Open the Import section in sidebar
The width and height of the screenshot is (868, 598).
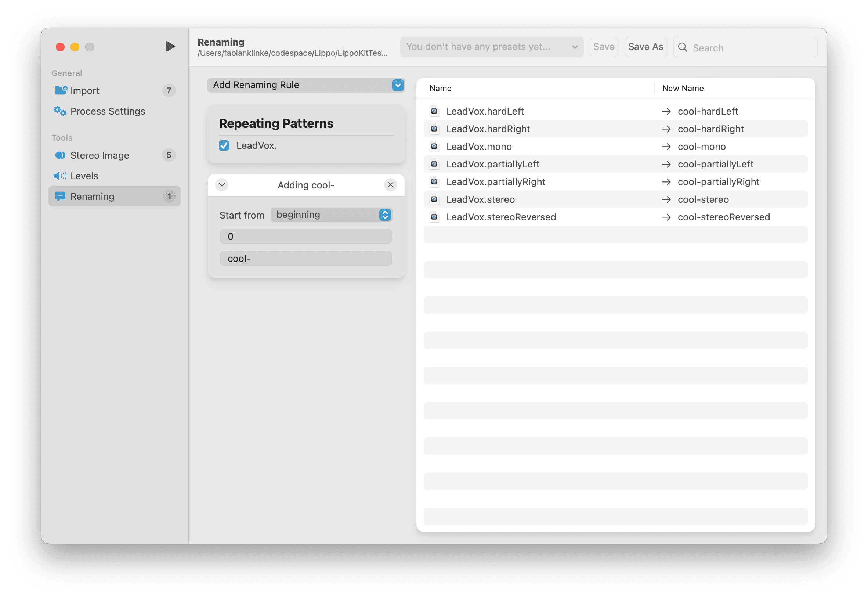[x=115, y=90]
